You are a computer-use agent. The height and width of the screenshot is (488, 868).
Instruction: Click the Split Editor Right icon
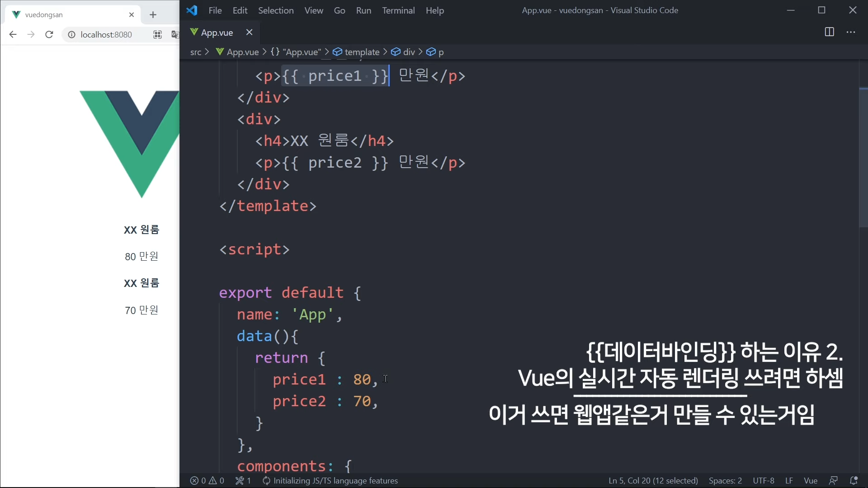pos(829,32)
